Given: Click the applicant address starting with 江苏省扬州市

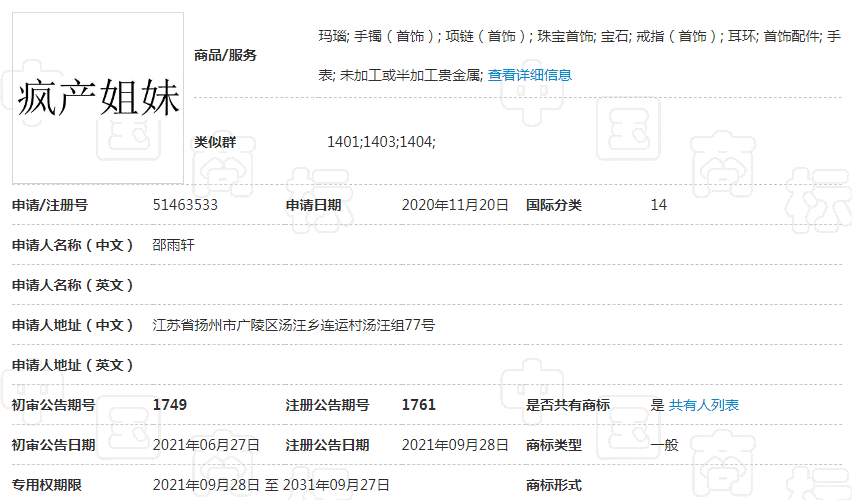Looking at the screenshot, I should point(293,325).
